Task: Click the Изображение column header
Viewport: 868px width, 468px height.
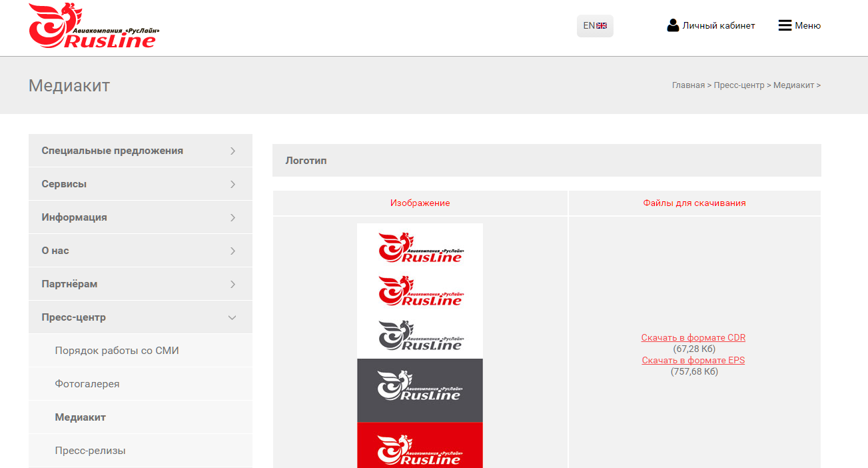Action: click(420, 203)
